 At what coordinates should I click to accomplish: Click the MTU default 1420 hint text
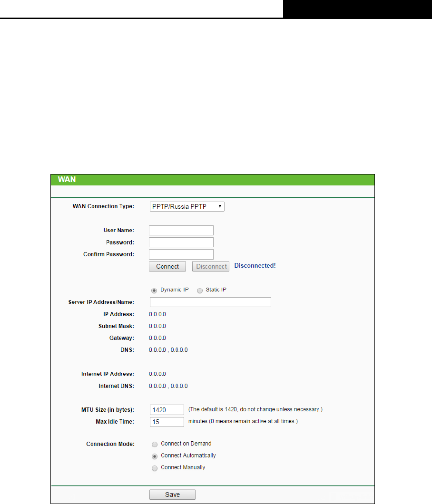tap(255, 409)
